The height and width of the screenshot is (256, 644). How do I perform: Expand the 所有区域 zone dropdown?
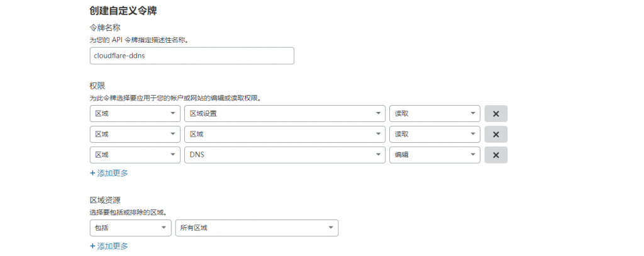[x=257, y=228]
